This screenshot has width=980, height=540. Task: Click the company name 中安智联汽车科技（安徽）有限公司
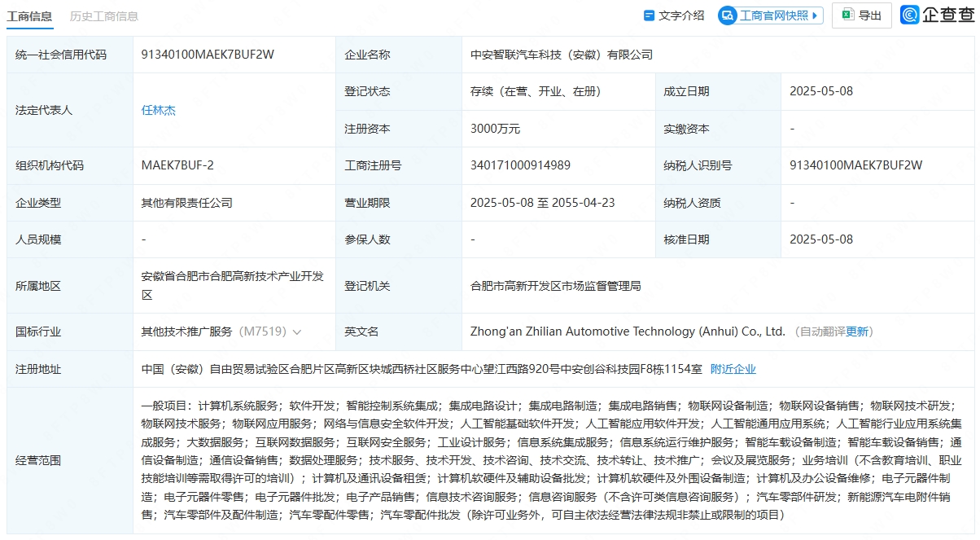point(562,55)
